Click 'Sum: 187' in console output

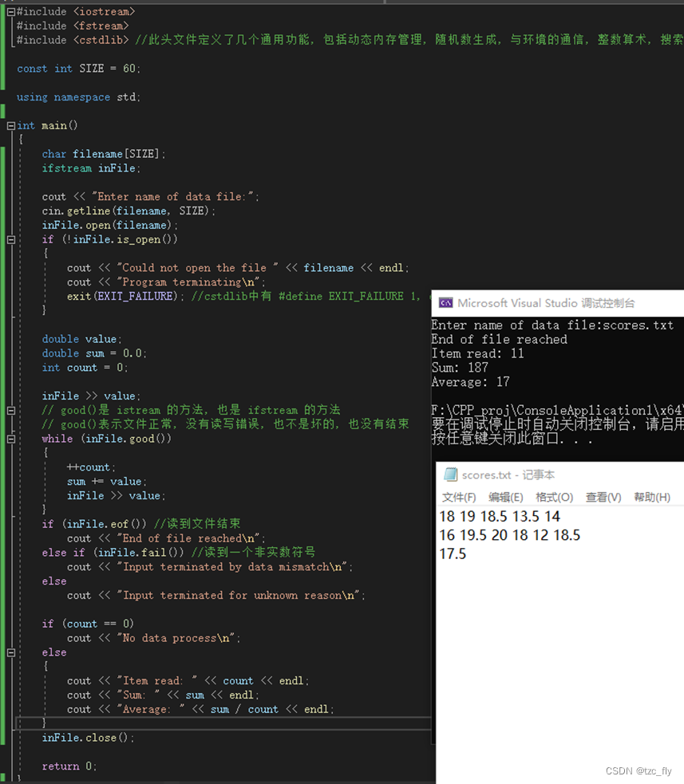point(460,368)
